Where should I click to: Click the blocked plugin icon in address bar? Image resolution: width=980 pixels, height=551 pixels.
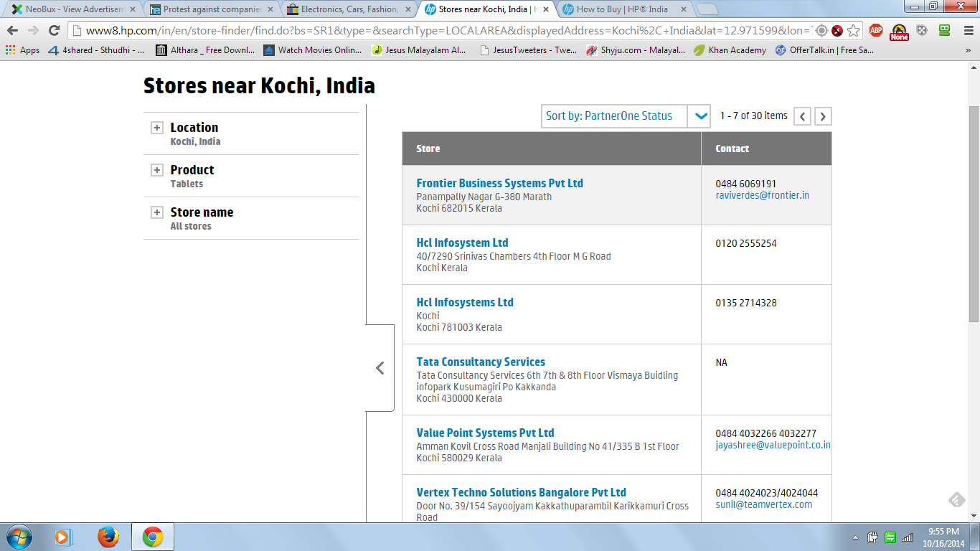tap(837, 30)
